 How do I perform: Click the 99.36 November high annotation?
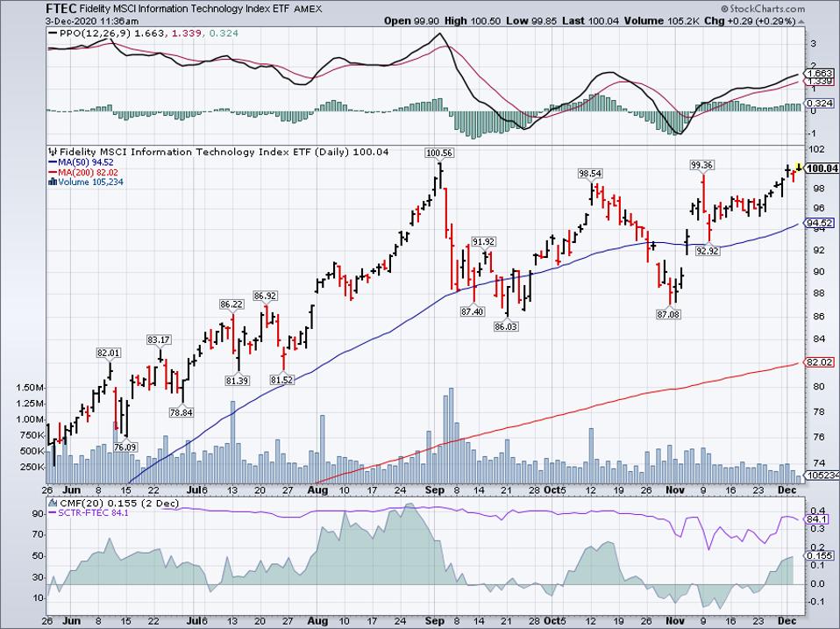[x=701, y=166]
